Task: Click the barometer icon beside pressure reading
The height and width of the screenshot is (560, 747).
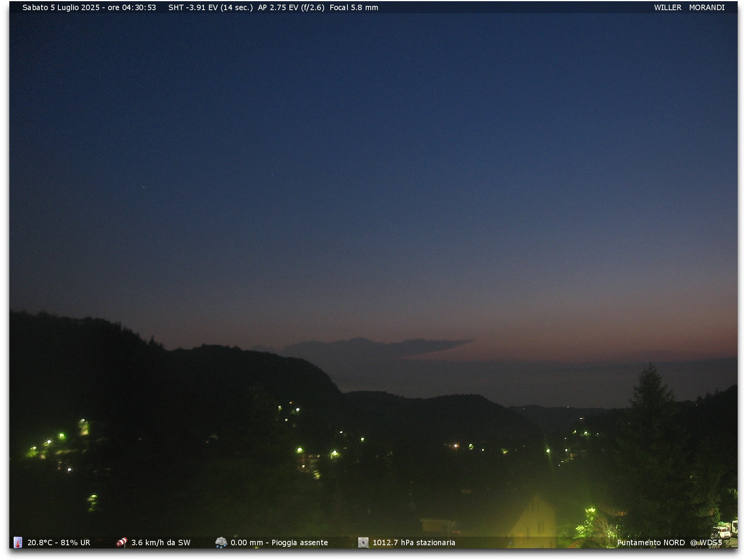Action: pyautogui.click(x=363, y=542)
